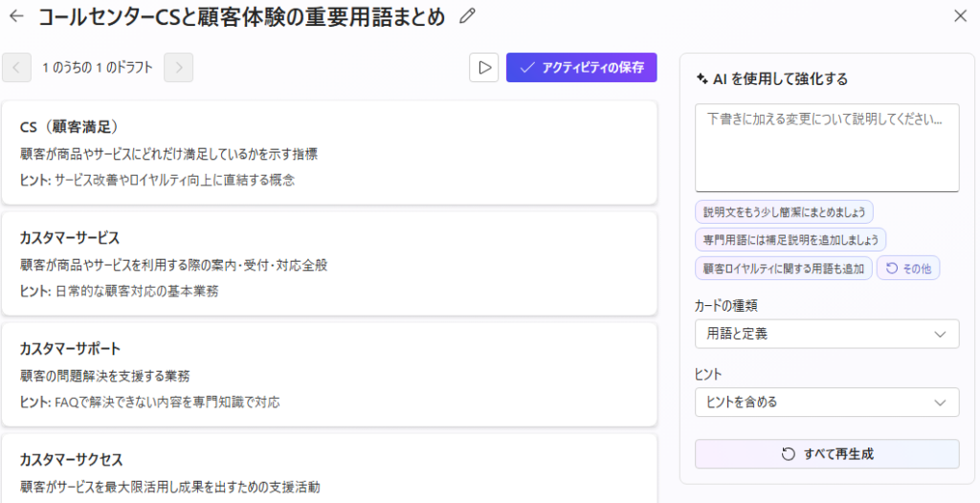Click the play preview icon

click(484, 68)
